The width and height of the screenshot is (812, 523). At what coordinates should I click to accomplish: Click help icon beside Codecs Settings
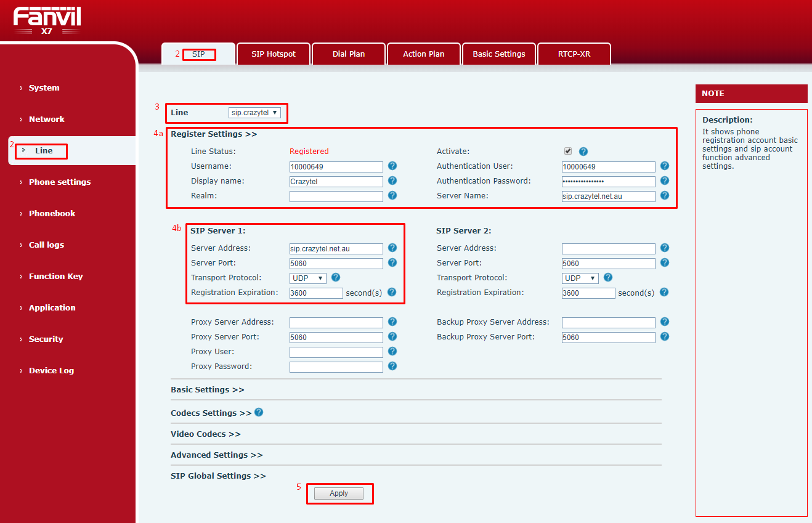(259, 413)
